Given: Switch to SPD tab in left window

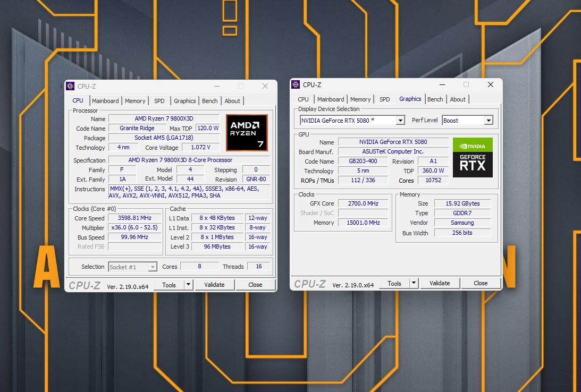Looking at the screenshot, I should [159, 101].
